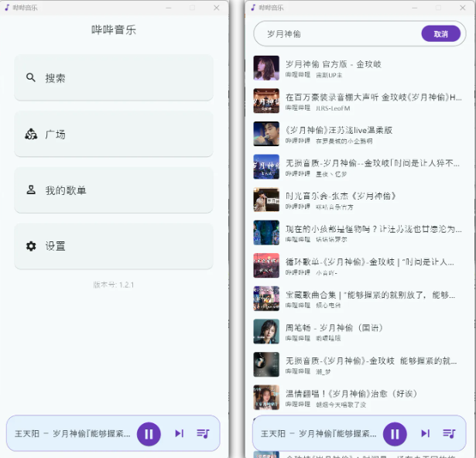This screenshot has height=458, width=476.
Task: Open the 广场 menu card in left window
Action: tap(114, 134)
